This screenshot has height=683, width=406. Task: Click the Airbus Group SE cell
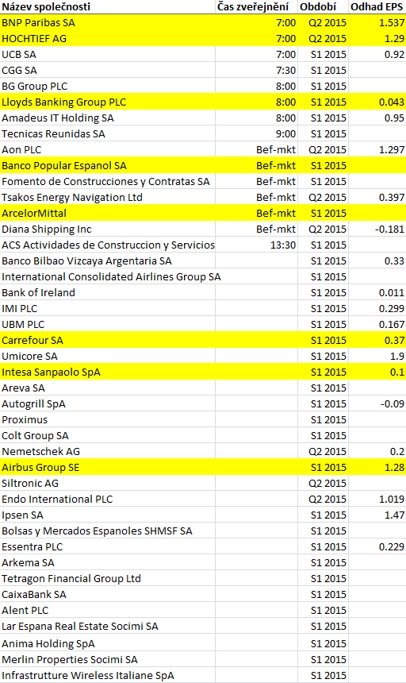click(108, 468)
